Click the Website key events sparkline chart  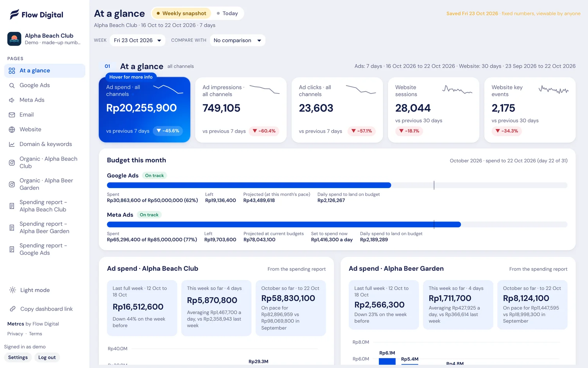tap(553, 89)
